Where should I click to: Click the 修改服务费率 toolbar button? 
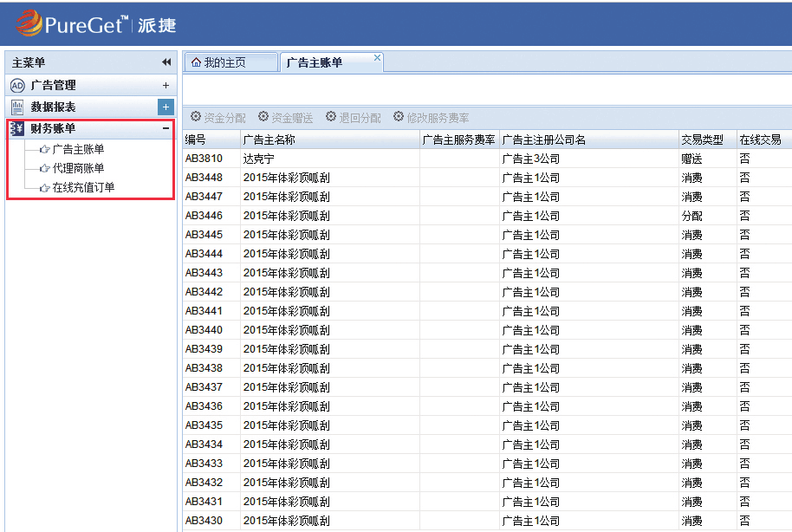pyautogui.click(x=432, y=118)
